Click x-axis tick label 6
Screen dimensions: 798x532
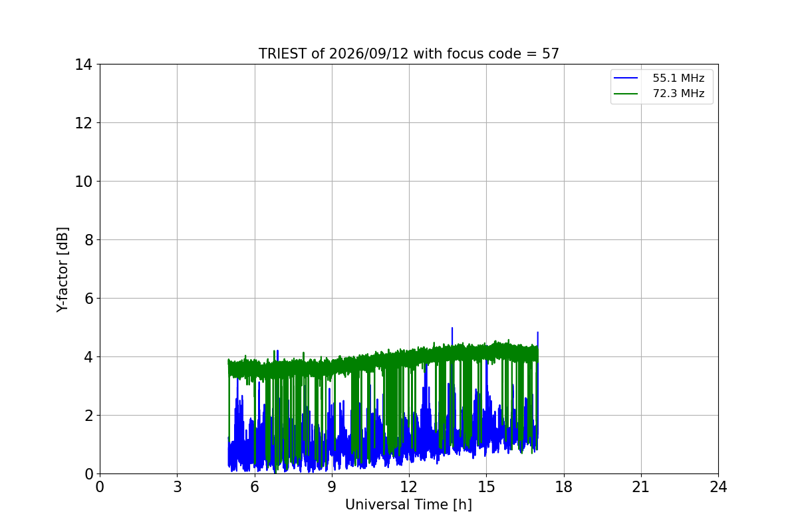[x=255, y=487]
